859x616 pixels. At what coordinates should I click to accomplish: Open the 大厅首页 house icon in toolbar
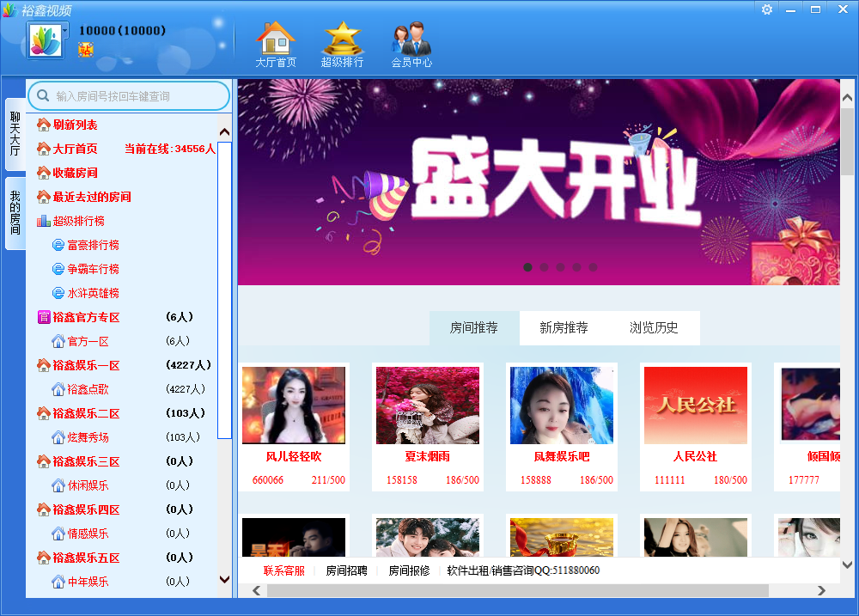pos(276,45)
